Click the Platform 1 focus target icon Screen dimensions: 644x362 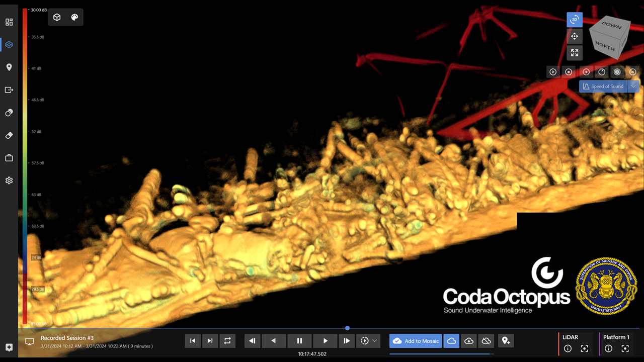(625, 348)
